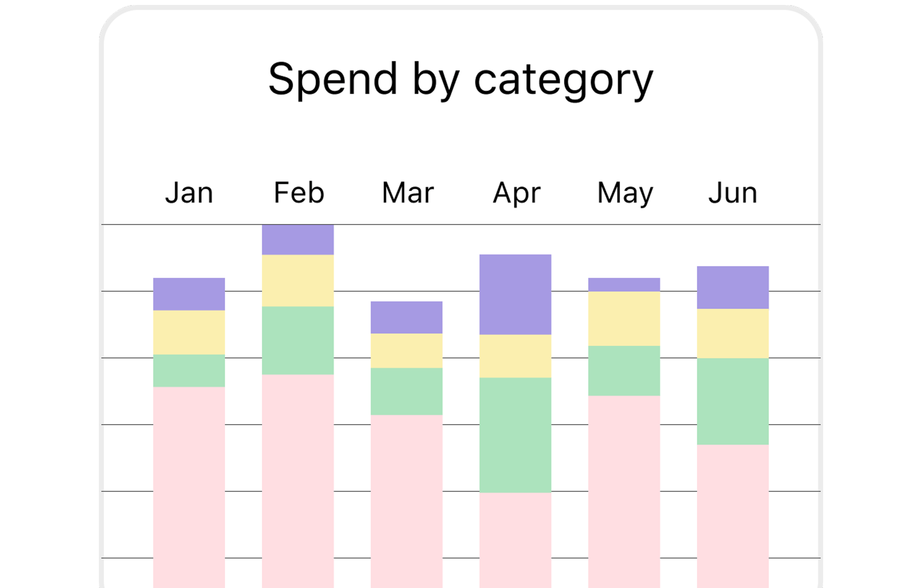This screenshot has height=588, width=922.
Task: Select yellow segment of May bar
Action: click(624, 318)
